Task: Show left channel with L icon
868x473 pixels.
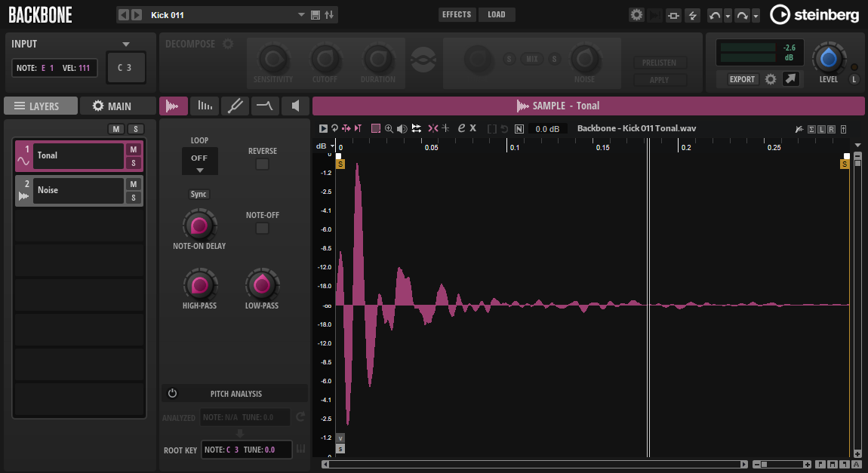Action: tap(821, 129)
